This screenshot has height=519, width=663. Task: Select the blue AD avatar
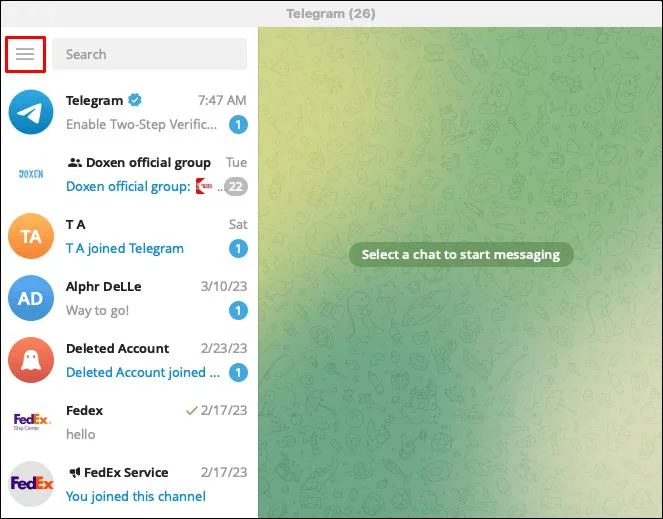pyautogui.click(x=31, y=298)
